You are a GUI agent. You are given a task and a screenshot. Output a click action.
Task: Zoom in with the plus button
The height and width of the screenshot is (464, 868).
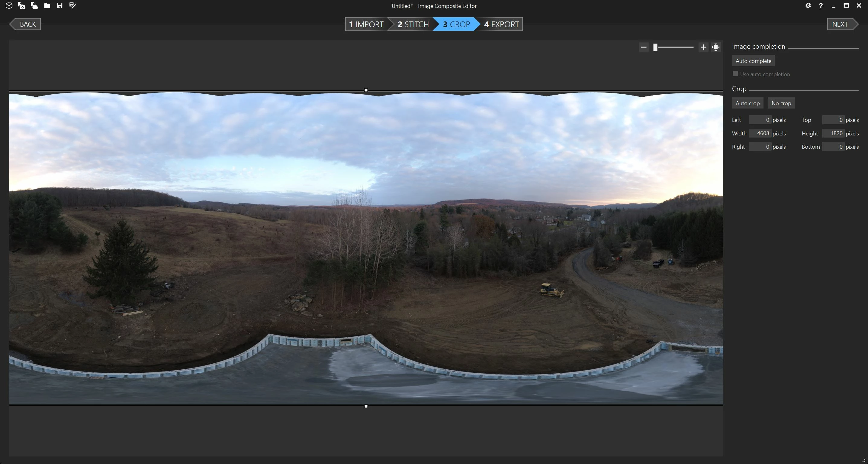click(x=703, y=47)
